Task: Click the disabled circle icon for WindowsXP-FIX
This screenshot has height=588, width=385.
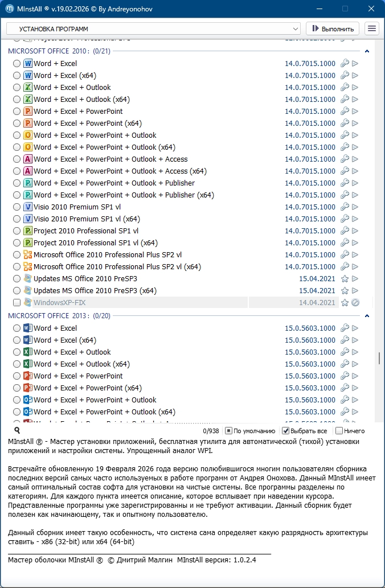Action: tap(355, 303)
